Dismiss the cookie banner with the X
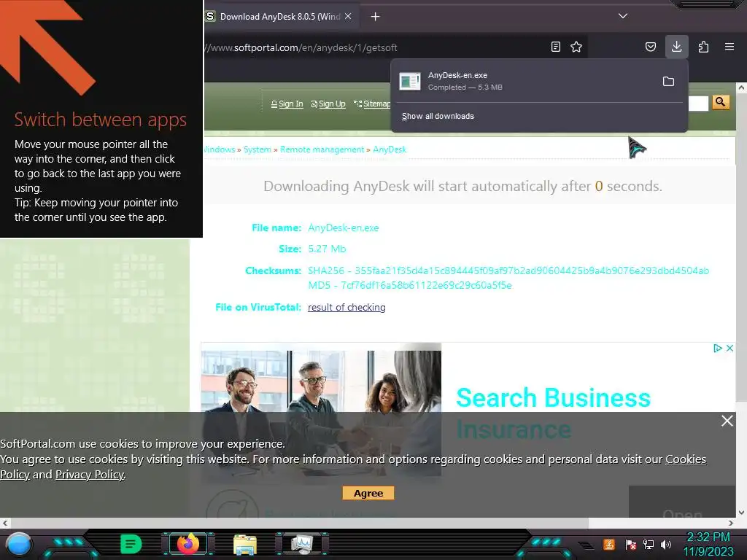 point(727,421)
